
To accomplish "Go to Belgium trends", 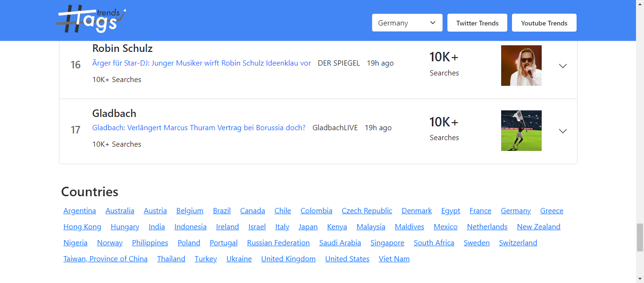I will 190,211.
